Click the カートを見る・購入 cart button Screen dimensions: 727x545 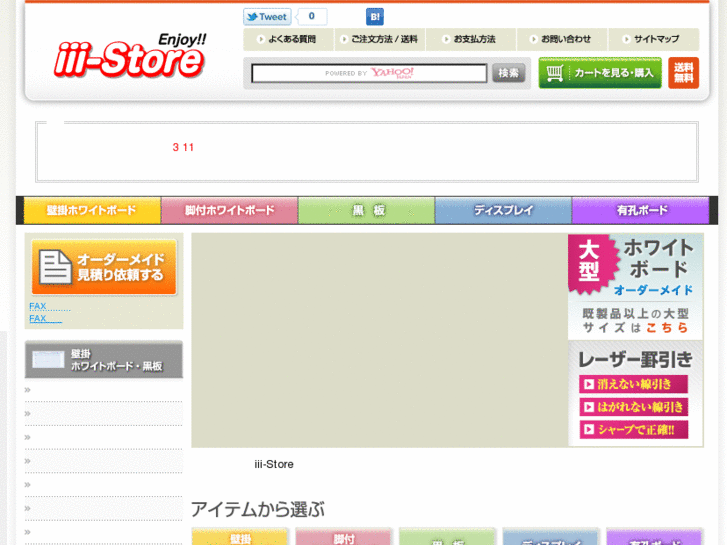point(600,73)
